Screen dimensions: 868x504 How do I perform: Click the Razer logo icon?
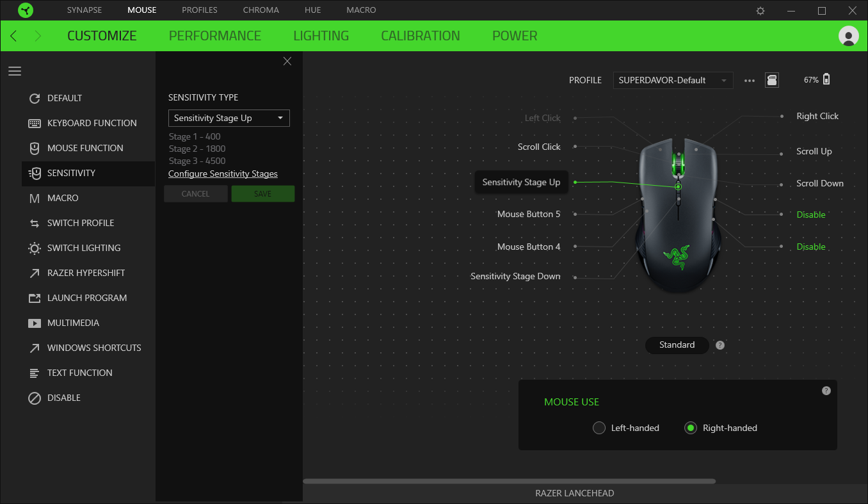click(x=26, y=10)
